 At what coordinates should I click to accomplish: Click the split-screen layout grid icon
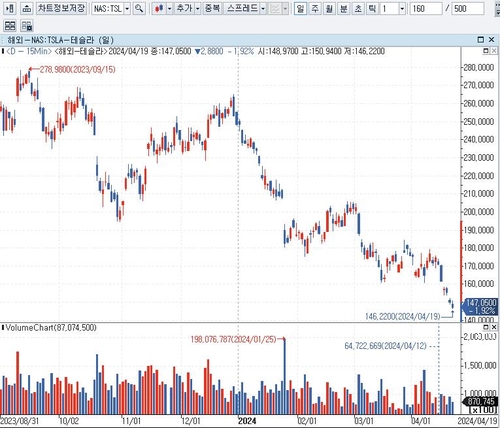coord(10,25)
